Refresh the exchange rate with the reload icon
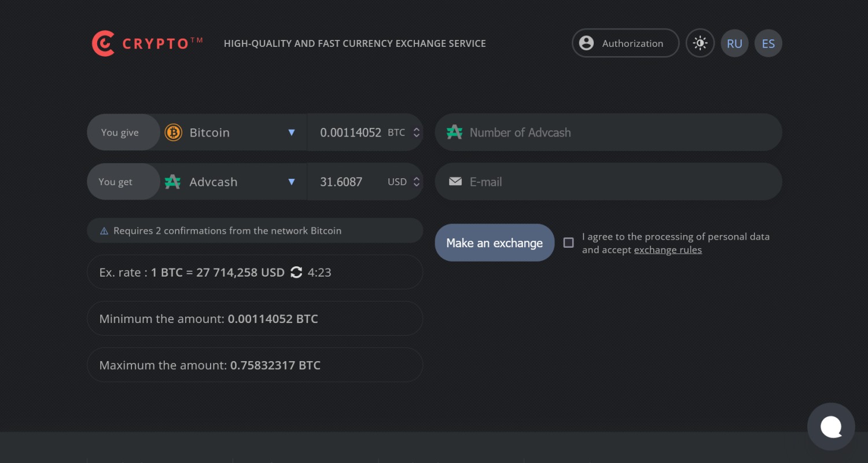 296,272
